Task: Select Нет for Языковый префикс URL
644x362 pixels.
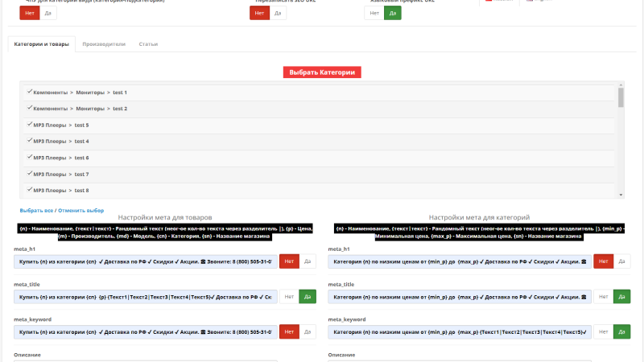Action: [x=374, y=13]
